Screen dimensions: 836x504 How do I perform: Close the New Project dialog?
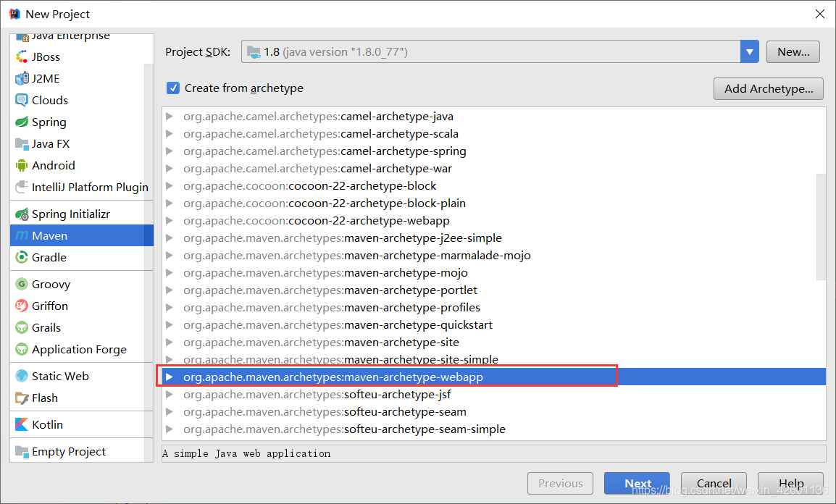[x=820, y=14]
